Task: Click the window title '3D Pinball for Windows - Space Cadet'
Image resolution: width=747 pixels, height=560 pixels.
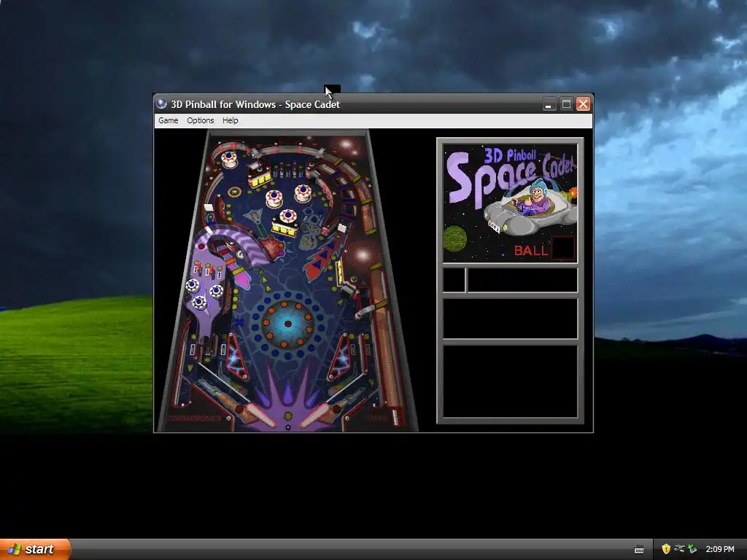Action: 255,104
